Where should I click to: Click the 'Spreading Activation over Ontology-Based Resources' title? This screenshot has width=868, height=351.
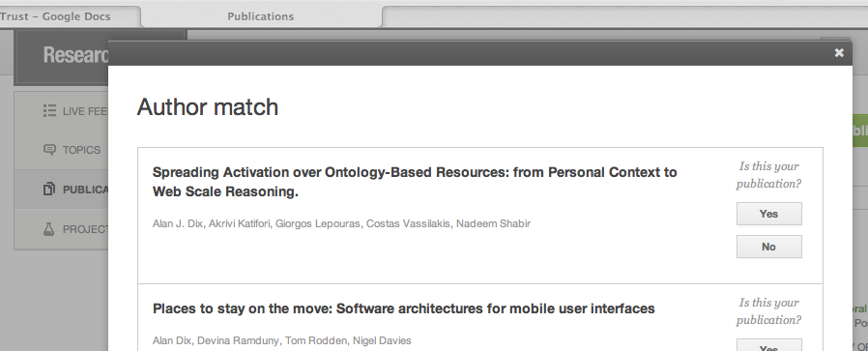415,182
